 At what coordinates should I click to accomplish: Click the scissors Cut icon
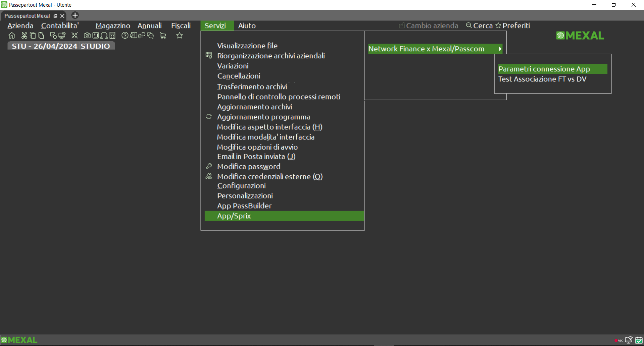tap(24, 36)
